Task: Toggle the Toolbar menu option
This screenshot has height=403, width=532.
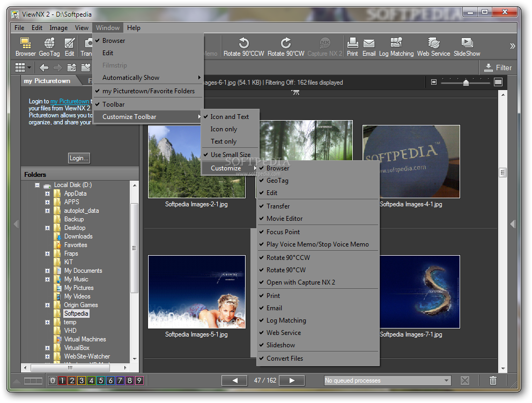Action: point(148,105)
